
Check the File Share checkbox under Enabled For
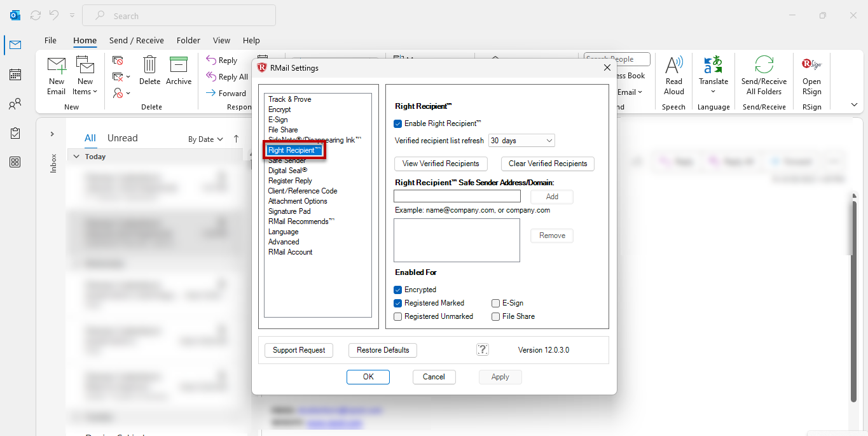pyautogui.click(x=496, y=316)
